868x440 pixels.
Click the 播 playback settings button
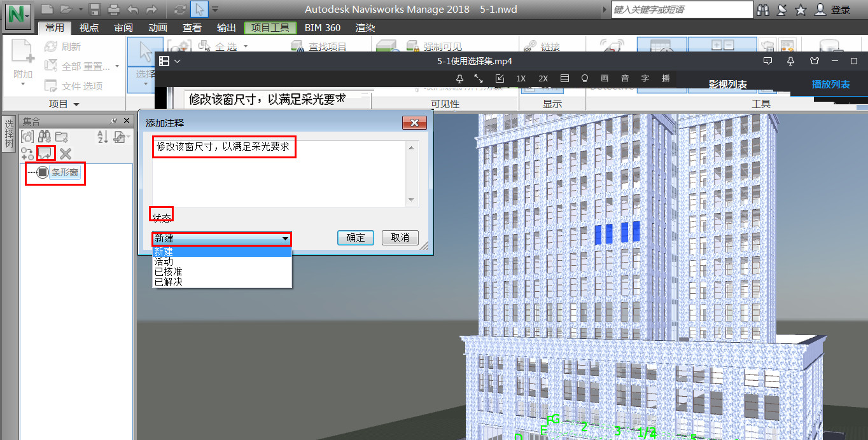click(666, 78)
